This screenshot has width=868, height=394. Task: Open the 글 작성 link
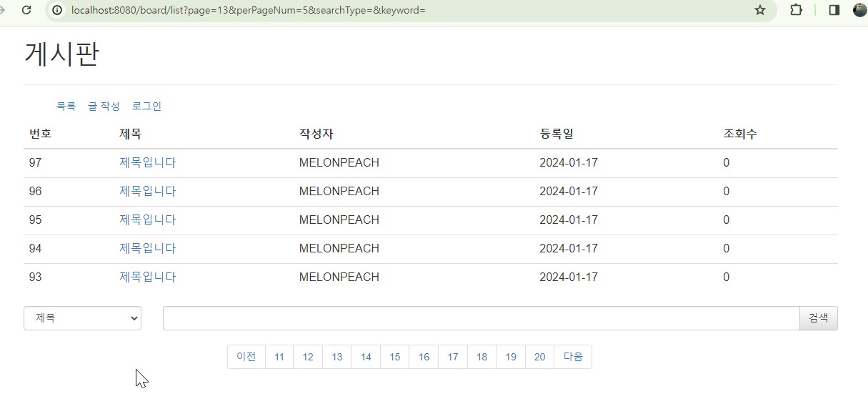[104, 106]
